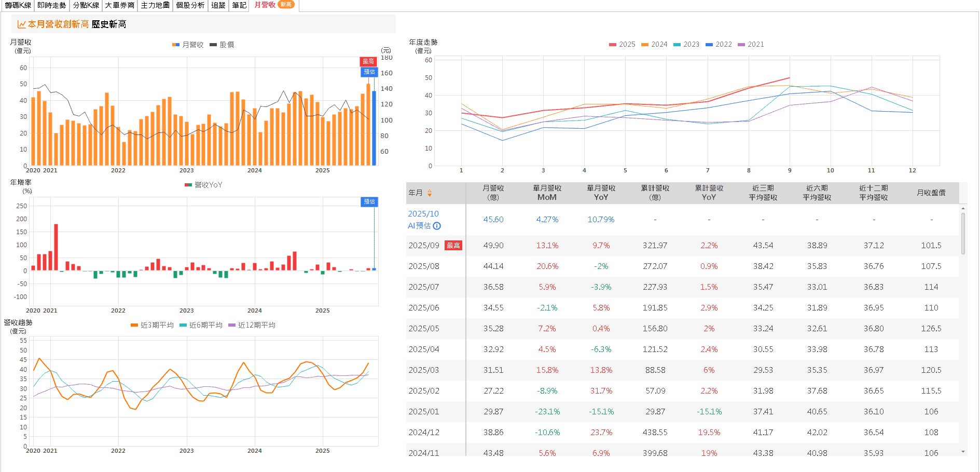Click the 新高 badge on 月營收 tab

(x=286, y=5)
